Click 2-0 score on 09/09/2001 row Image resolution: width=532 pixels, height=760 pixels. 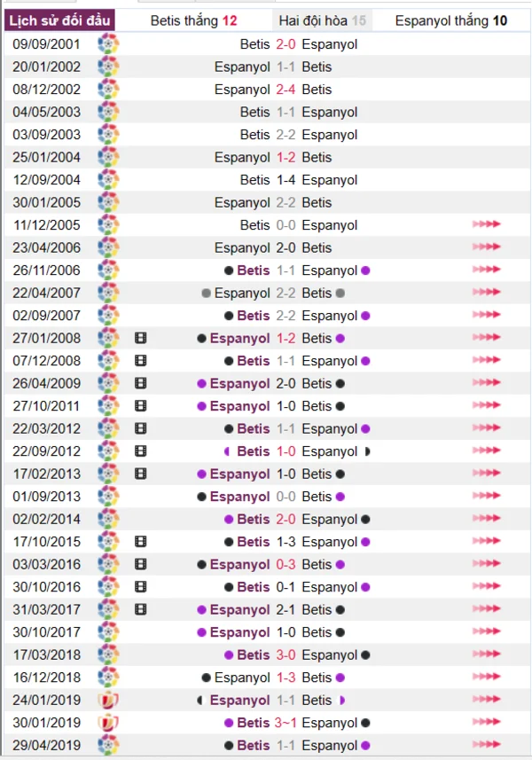tap(286, 44)
